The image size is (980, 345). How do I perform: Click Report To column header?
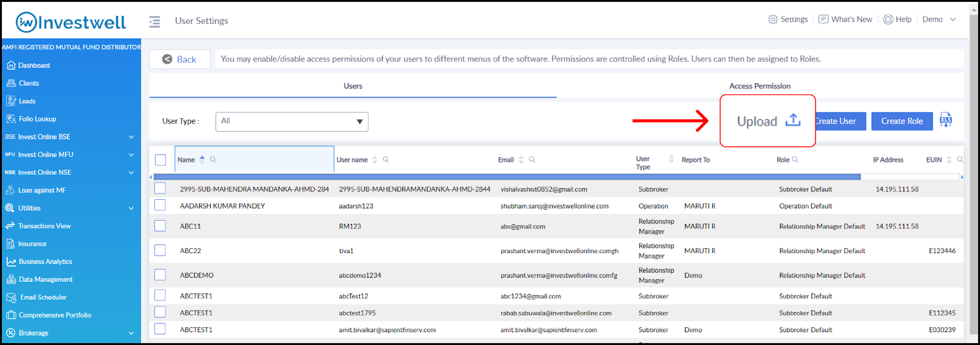click(696, 160)
